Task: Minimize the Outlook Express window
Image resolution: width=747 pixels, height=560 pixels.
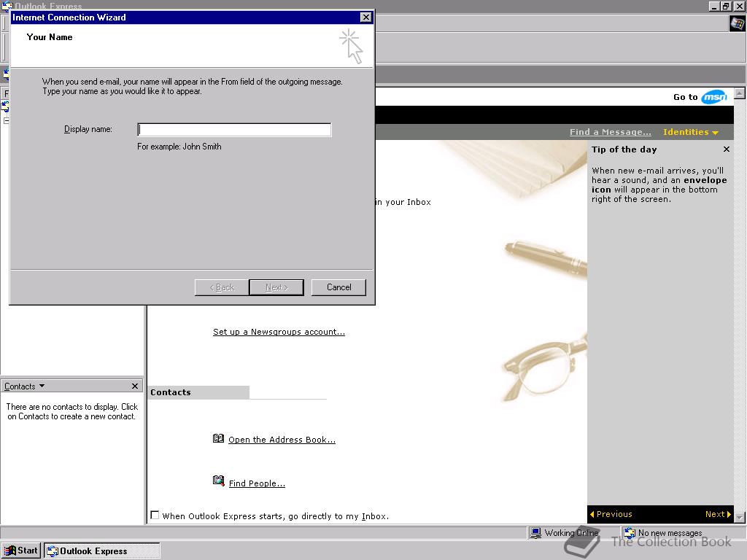Action: click(x=714, y=6)
